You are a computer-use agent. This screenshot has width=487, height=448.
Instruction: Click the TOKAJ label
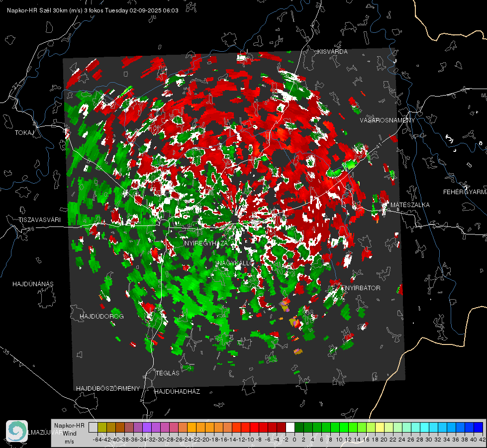24,133
